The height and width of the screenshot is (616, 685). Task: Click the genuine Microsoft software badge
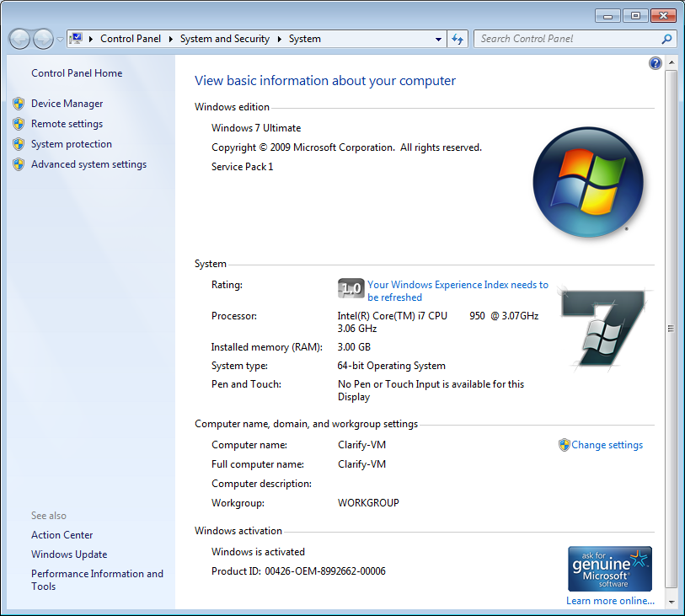coord(610,569)
